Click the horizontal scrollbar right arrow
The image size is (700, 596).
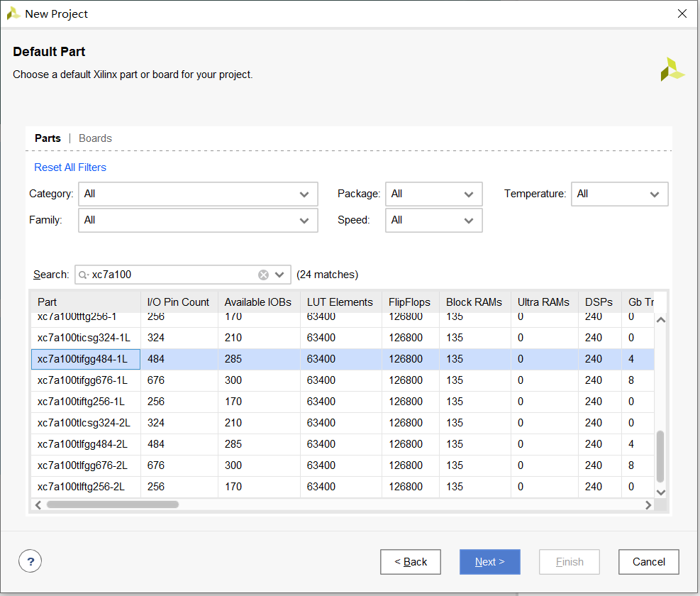pos(648,505)
